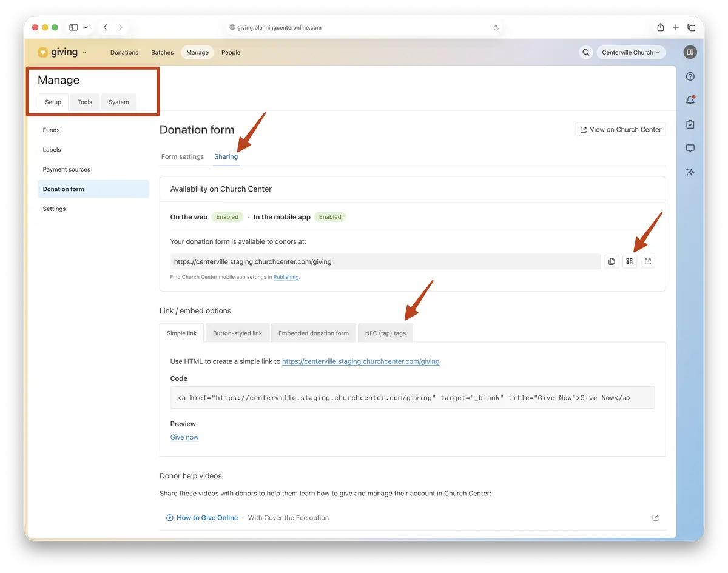The image size is (728, 573).
Task: Open the chat message icon
Action: (x=690, y=148)
